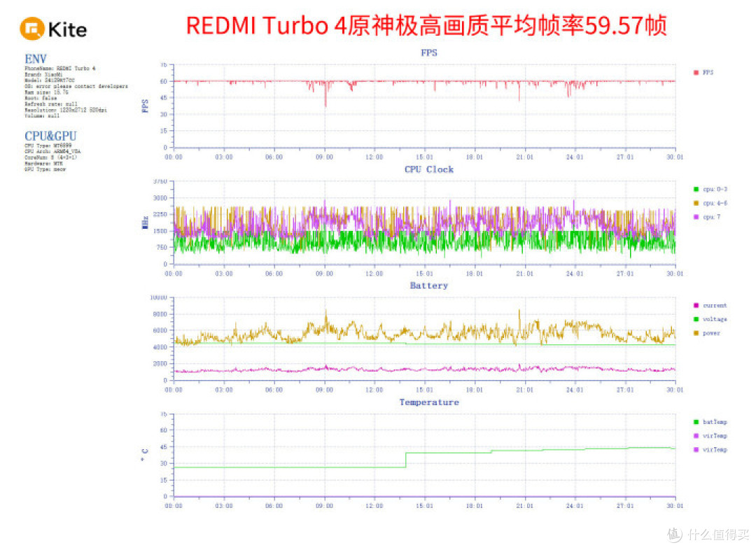Click the green voltage legend swatch

(696, 319)
